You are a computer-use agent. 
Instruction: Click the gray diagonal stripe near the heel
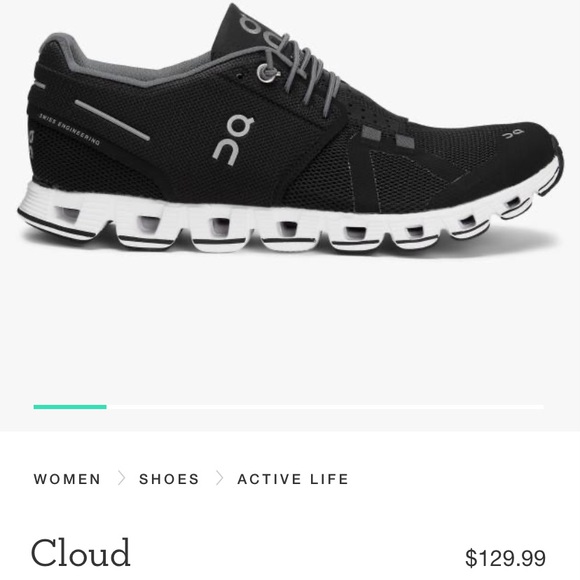[112, 120]
